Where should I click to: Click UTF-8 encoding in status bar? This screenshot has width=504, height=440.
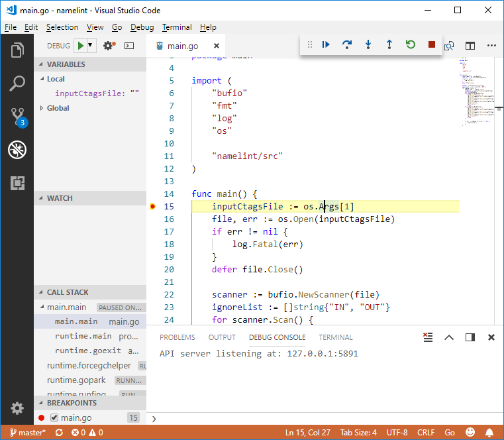click(397, 432)
